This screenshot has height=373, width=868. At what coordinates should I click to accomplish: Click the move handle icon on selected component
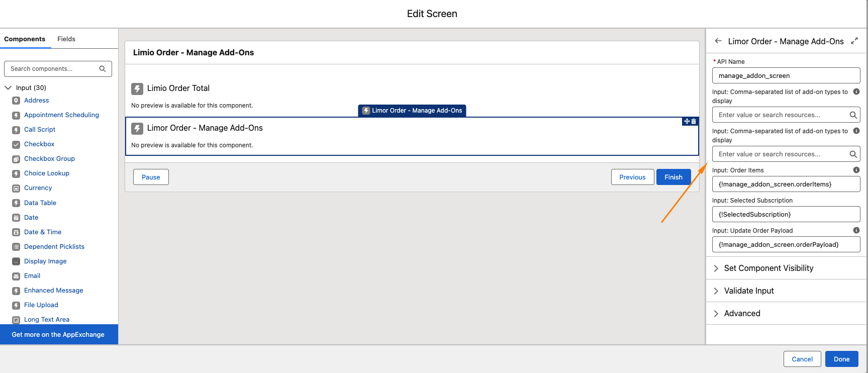687,121
